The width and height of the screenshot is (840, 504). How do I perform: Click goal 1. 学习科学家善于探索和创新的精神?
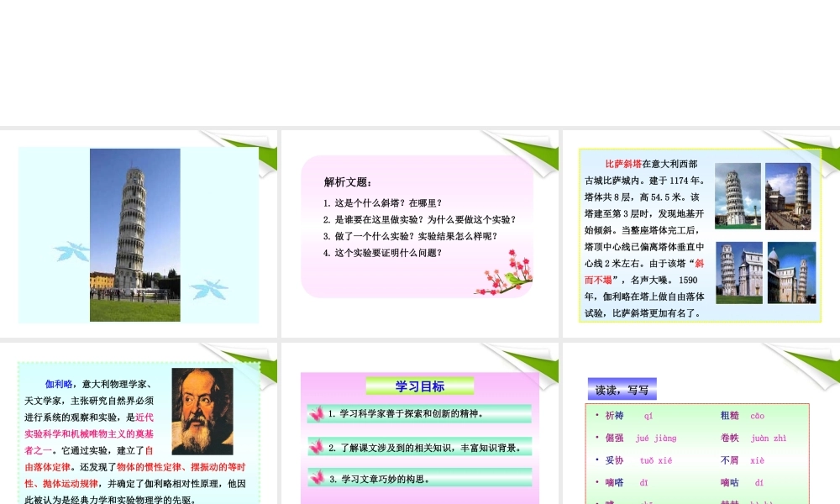[x=419, y=414]
